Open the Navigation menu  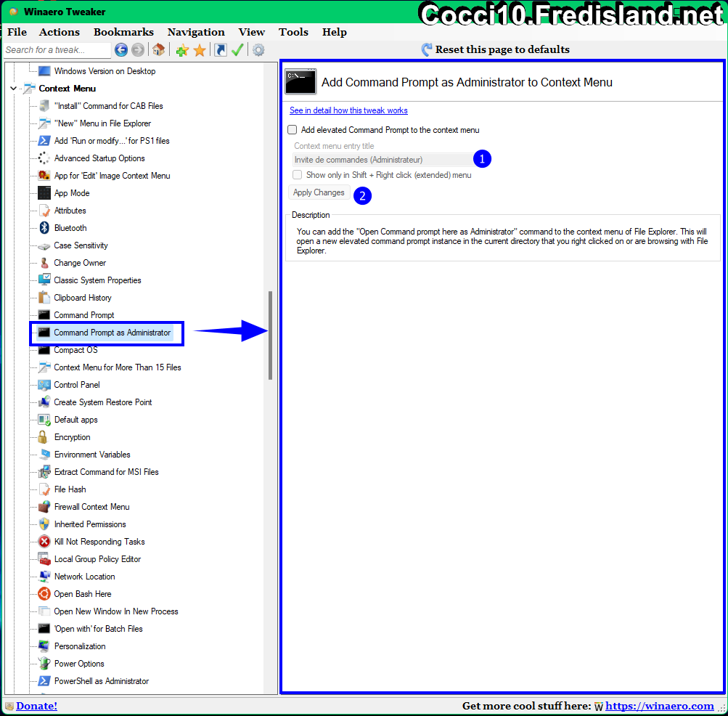point(196,32)
